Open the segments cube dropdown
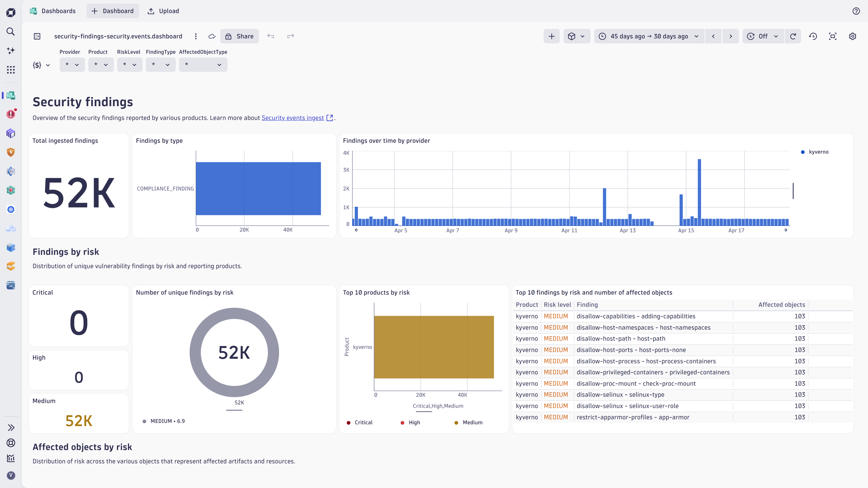Screen dimensions: 868x488 [x=577, y=36]
